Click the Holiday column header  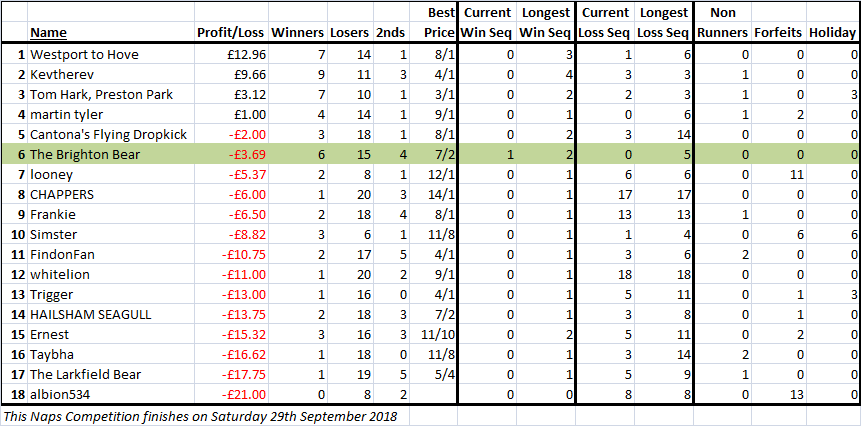click(832, 33)
